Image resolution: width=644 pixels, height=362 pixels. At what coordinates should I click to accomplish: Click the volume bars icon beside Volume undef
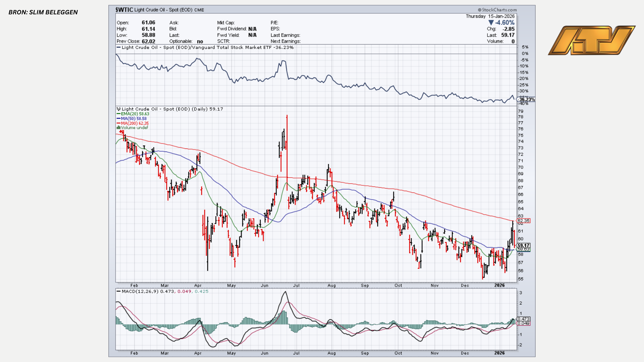coord(118,128)
